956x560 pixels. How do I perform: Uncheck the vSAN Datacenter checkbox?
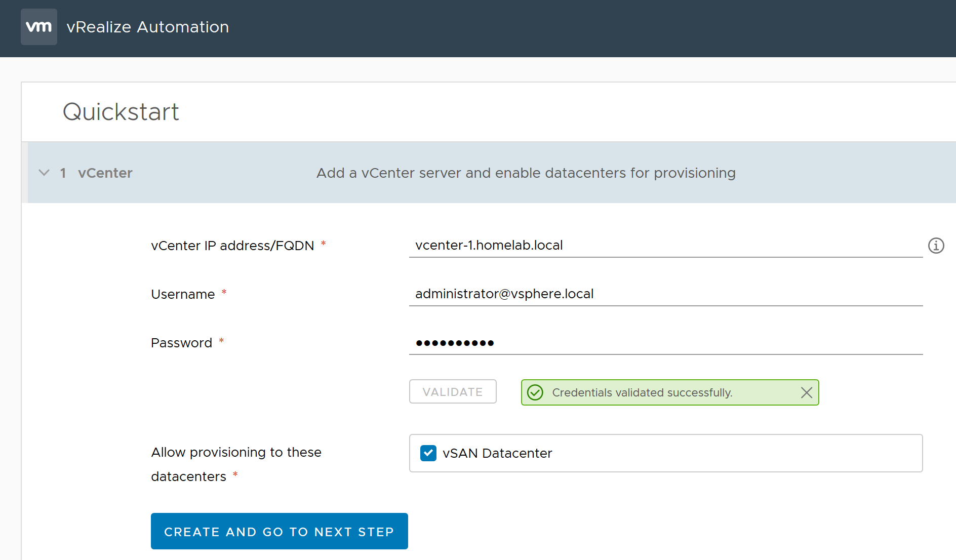coord(428,453)
